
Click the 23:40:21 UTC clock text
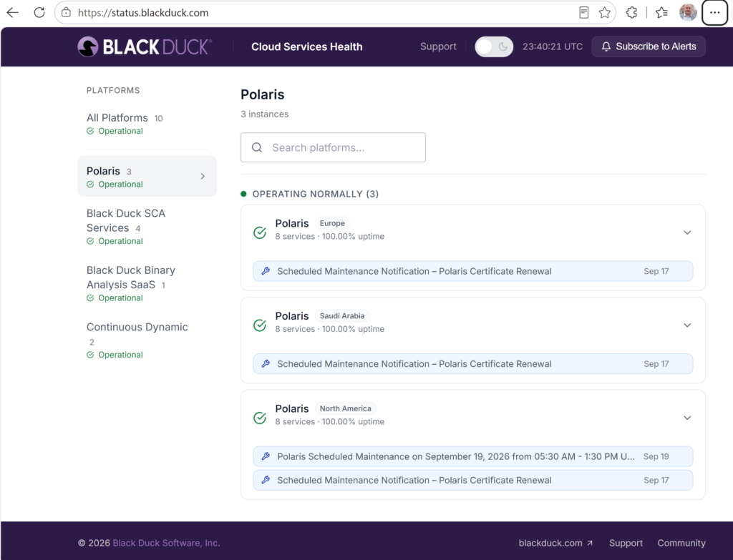tap(552, 46)
